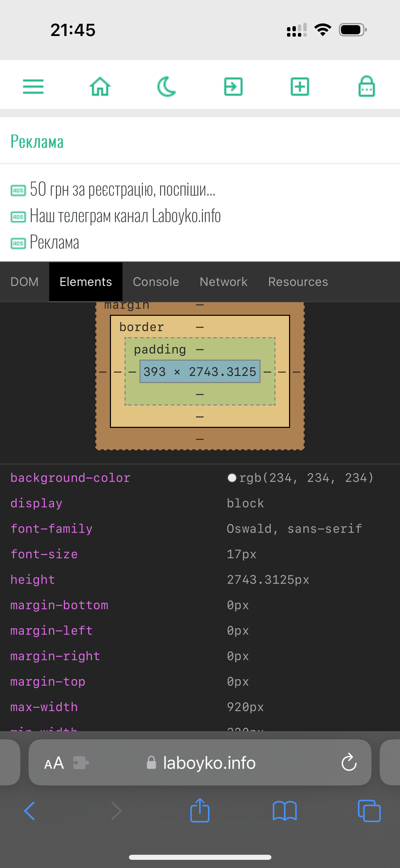This screenshot has width=400, height=868.
Task: Open the Network tab
Action: point(224,282)
